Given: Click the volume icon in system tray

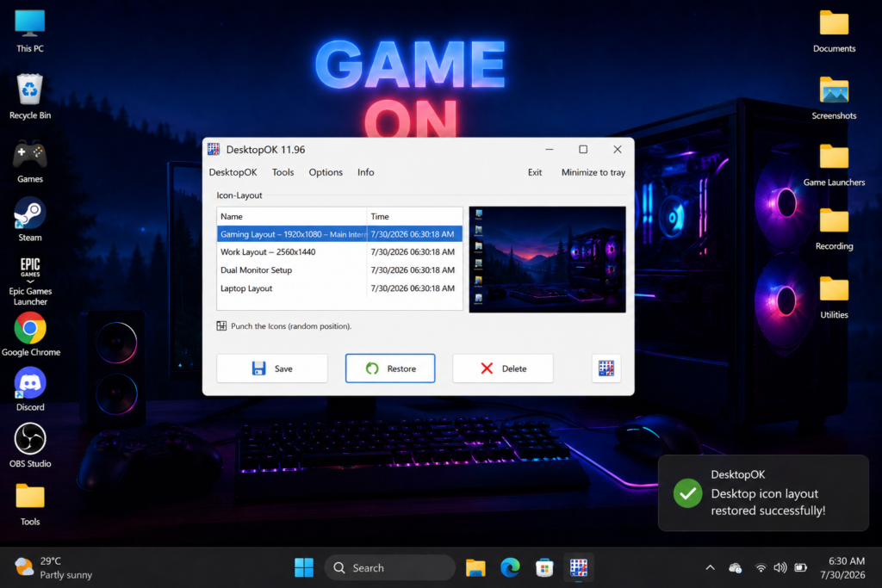Looking at the screenshot, I should [x=780, y=567].
